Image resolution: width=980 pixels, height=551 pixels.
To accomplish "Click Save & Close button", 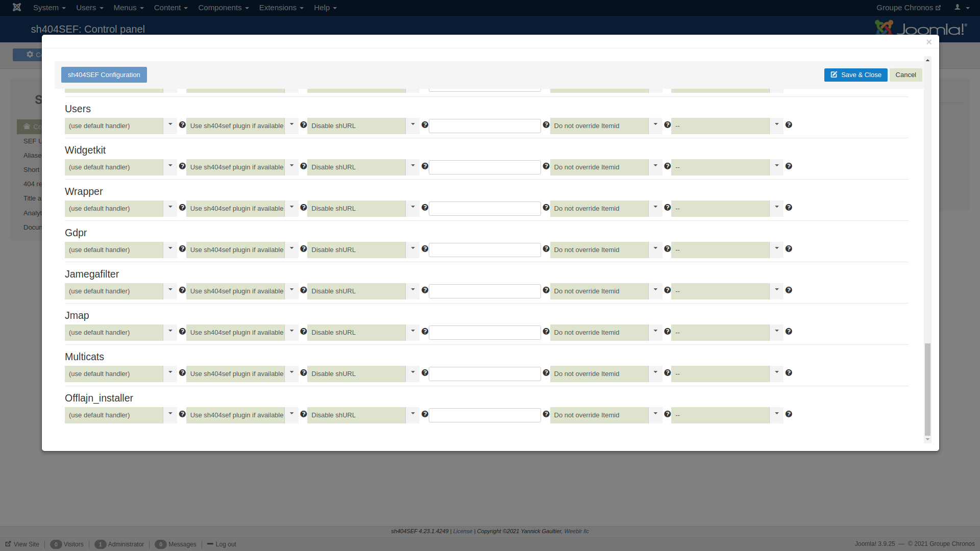I will pos(855,75).
